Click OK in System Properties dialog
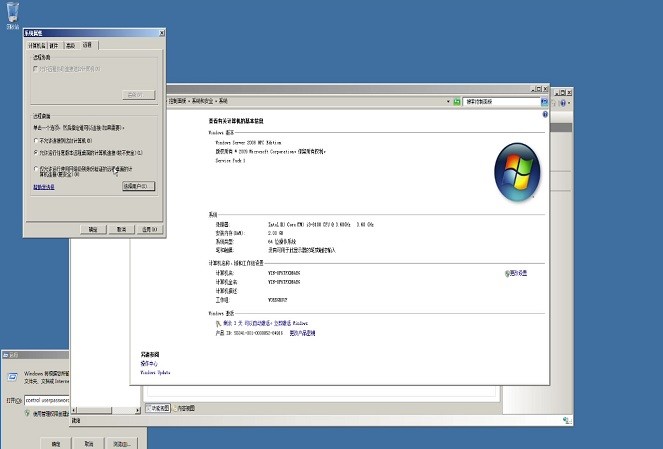The image size is (663, 449). pos(93,229)
